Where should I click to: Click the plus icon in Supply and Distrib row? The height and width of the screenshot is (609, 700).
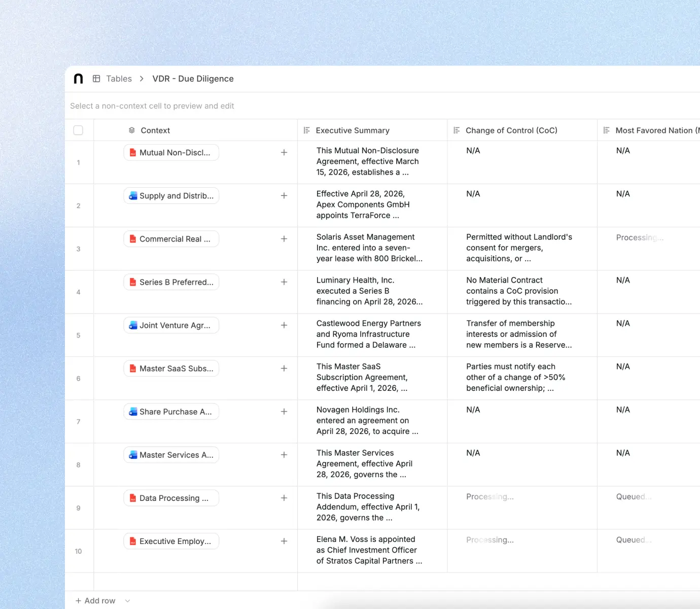(284, 196)
